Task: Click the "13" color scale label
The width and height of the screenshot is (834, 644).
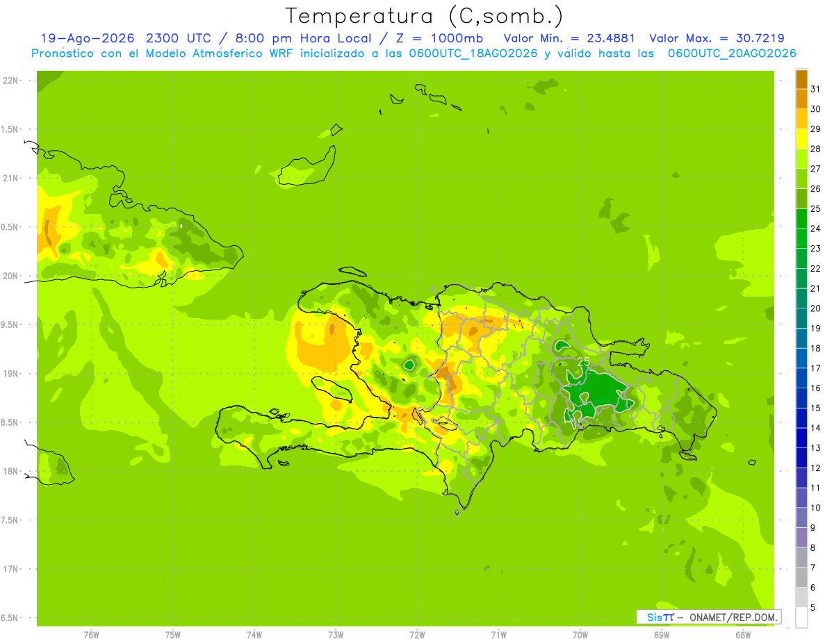Action: pos(816,448)
